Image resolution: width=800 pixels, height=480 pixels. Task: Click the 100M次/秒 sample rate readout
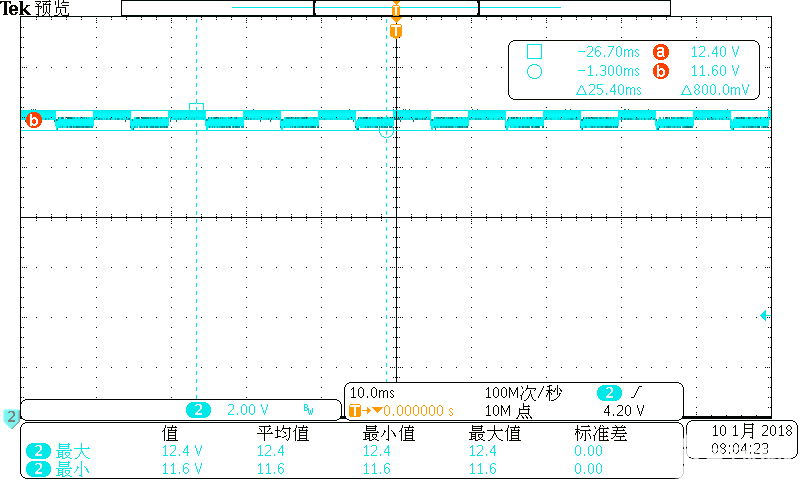(x=523, y=393)
